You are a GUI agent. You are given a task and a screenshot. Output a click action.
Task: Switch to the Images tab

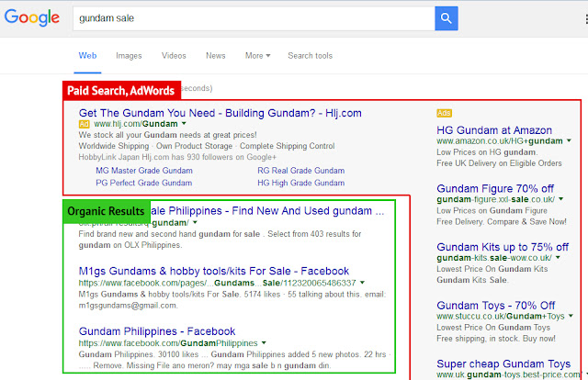tap(129, 56)
